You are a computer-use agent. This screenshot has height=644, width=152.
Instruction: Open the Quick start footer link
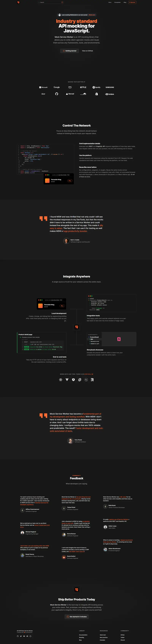[x=103, y=635]
